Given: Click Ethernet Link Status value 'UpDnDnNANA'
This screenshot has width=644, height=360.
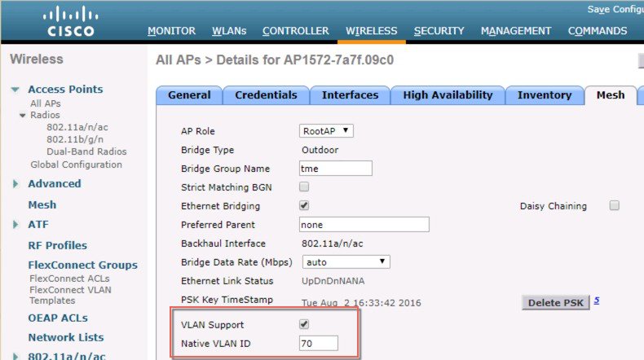Looking at the screenshot, I should 333,281.
